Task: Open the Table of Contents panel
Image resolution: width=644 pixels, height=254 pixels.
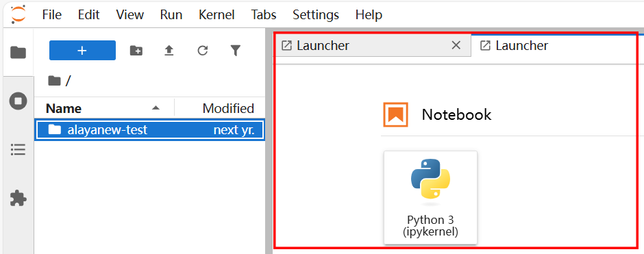Action: coord(18,150)
